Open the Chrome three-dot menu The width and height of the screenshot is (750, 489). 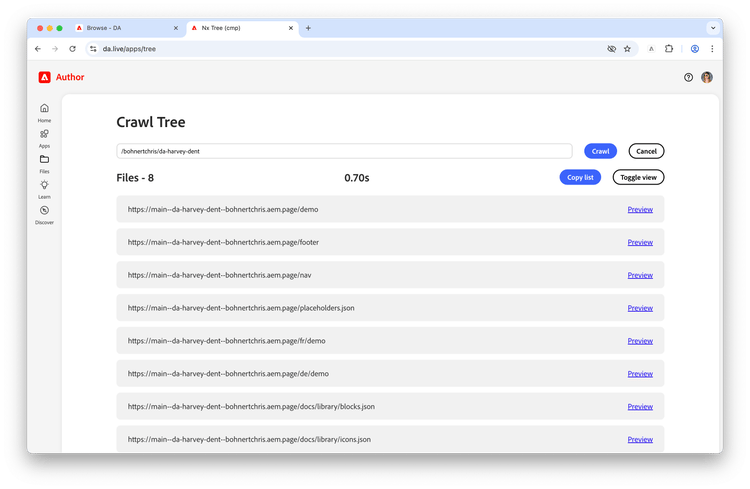712,49
